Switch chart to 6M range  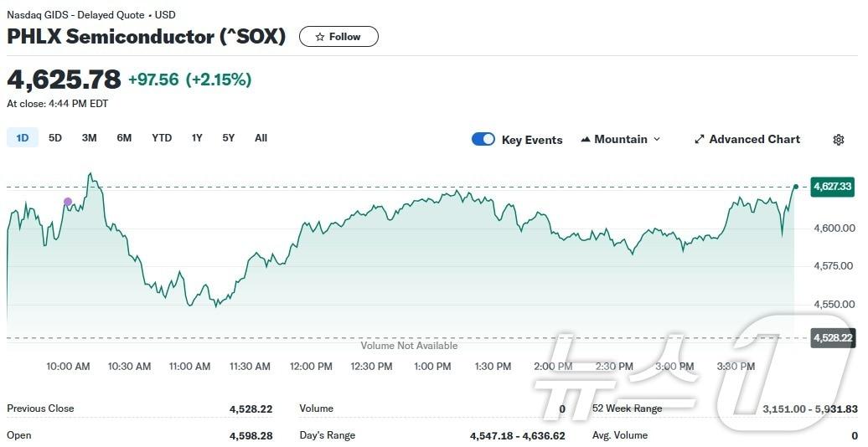(x=124, y=138)
